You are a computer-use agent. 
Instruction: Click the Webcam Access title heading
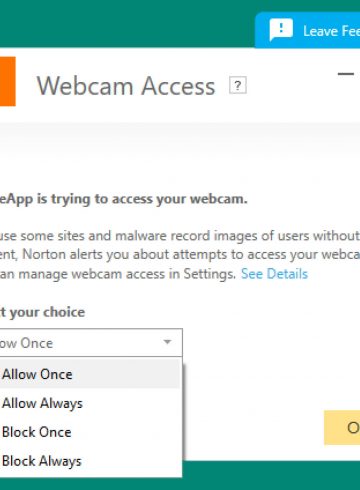[126, 86]
